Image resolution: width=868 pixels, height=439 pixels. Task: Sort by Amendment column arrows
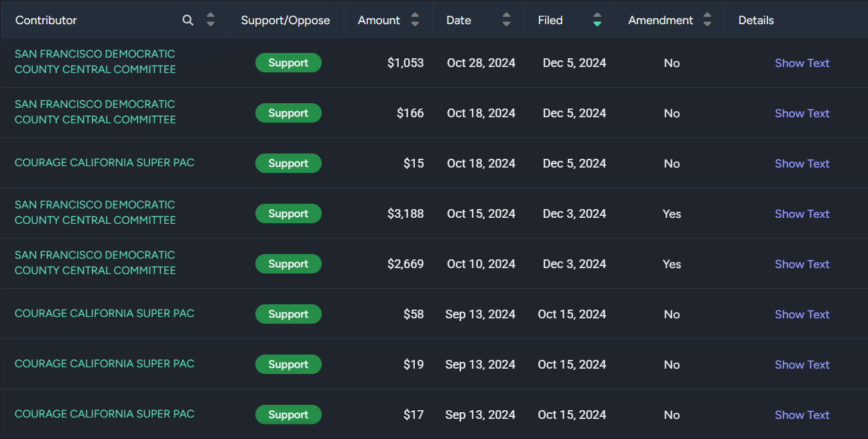pos(707,20)
